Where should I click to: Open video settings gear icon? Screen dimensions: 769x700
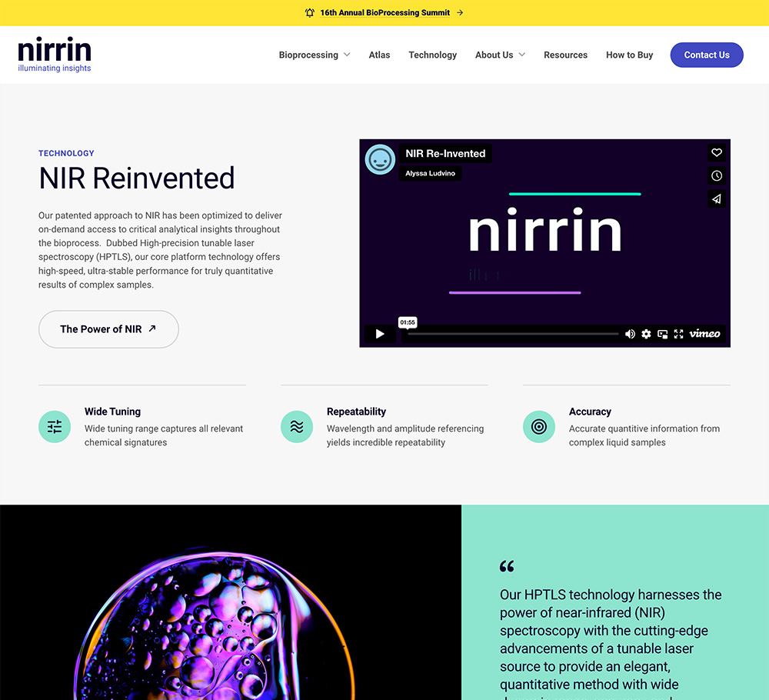646,334
